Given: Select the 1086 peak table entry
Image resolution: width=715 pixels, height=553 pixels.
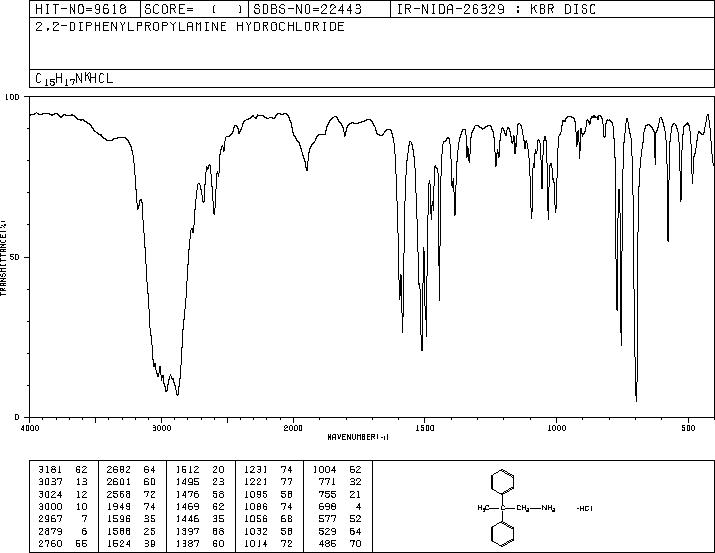Looking at the screenshot, I should tap(269, 506).
